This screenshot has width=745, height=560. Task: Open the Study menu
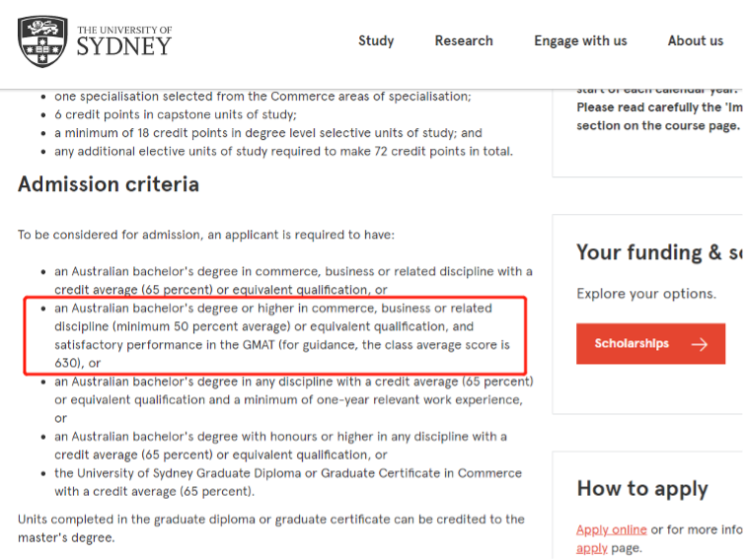click(376, 40)
